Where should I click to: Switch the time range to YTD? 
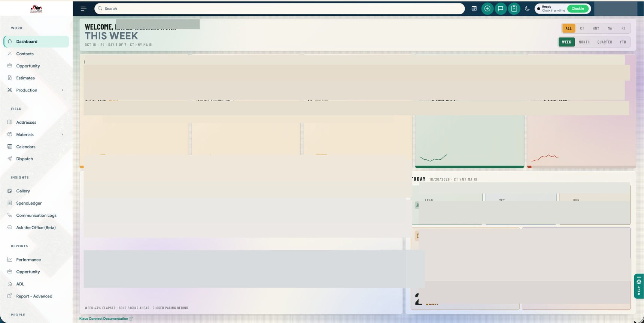tap(623, 42)
